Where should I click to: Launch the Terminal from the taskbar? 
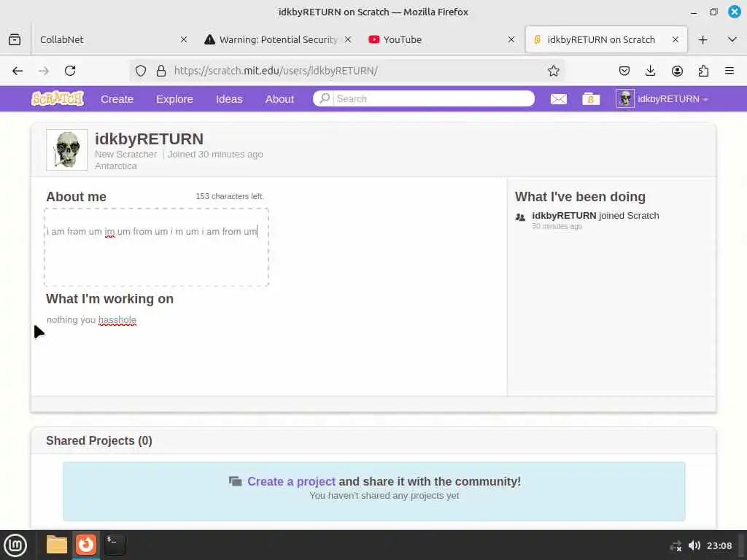point(115,545)
